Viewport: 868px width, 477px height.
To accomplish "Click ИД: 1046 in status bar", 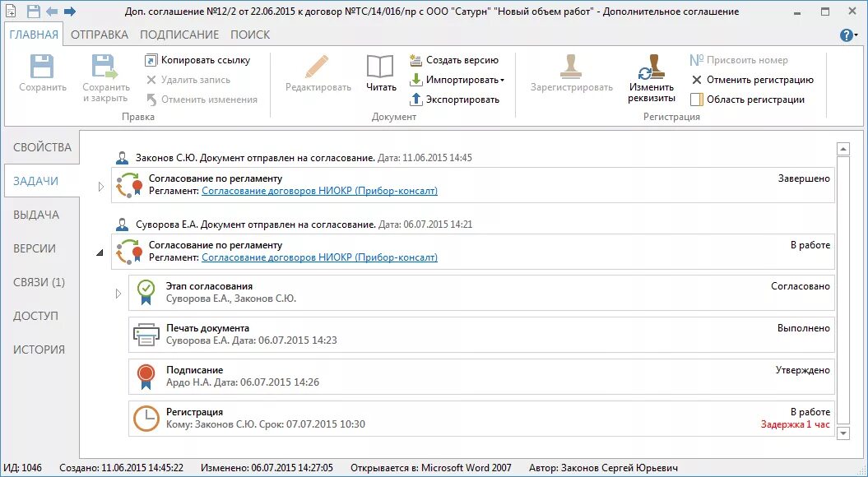I will click(x=23, y=468).
